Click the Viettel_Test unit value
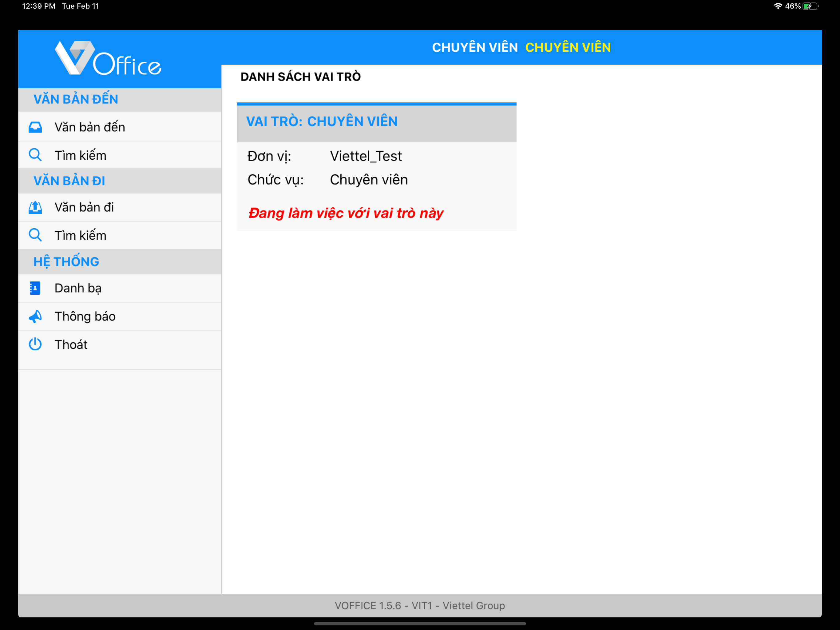This screenshot has width=840, height=630. point(366,156)
